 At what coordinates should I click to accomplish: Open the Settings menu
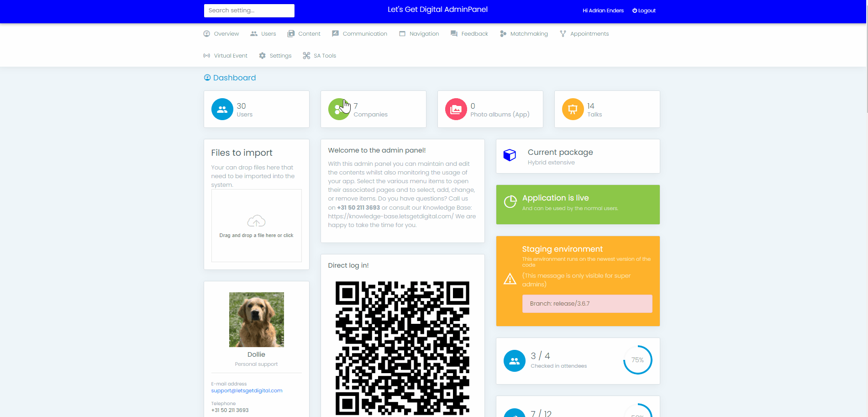click(275, 56)
